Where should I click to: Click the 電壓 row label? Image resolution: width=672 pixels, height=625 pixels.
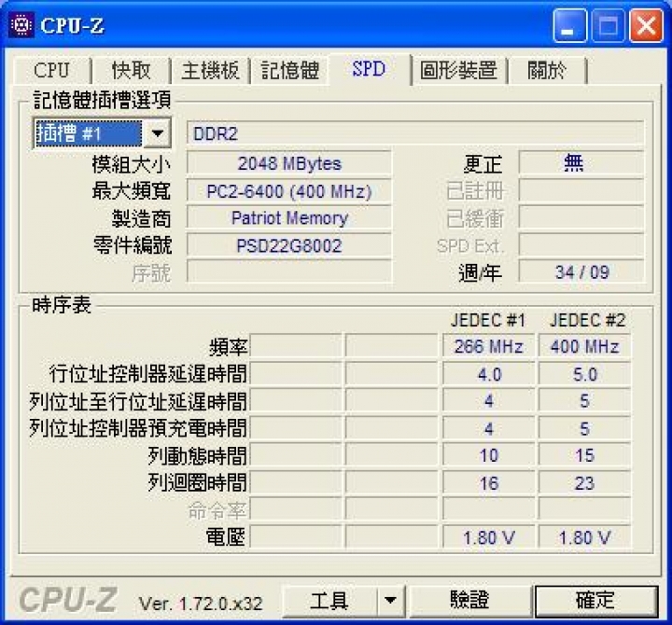coord(226,537)
